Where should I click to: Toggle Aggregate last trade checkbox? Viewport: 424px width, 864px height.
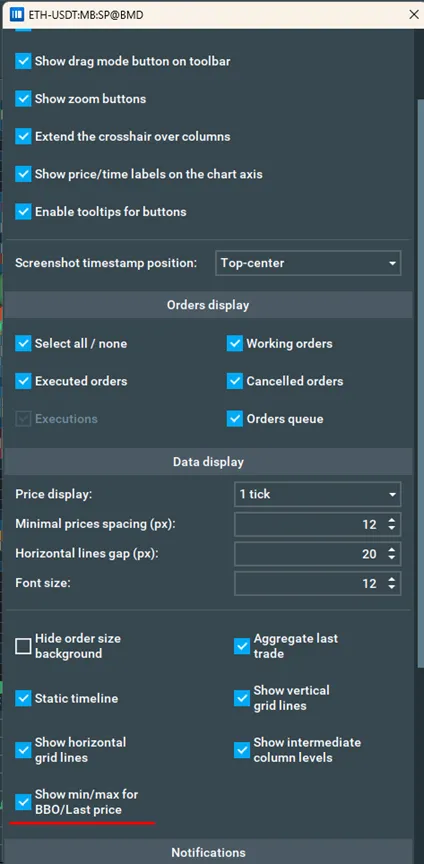pyautogui.click(x=242, y=646)
